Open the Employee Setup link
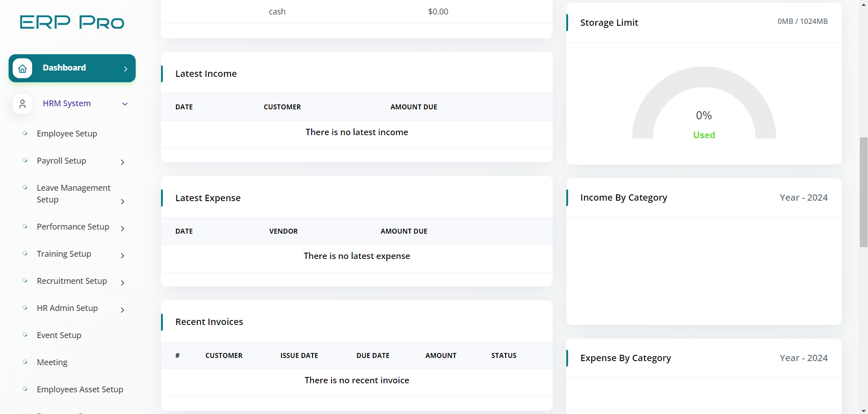This screenshot has width=868, height=414. click(x=67, y=134)
